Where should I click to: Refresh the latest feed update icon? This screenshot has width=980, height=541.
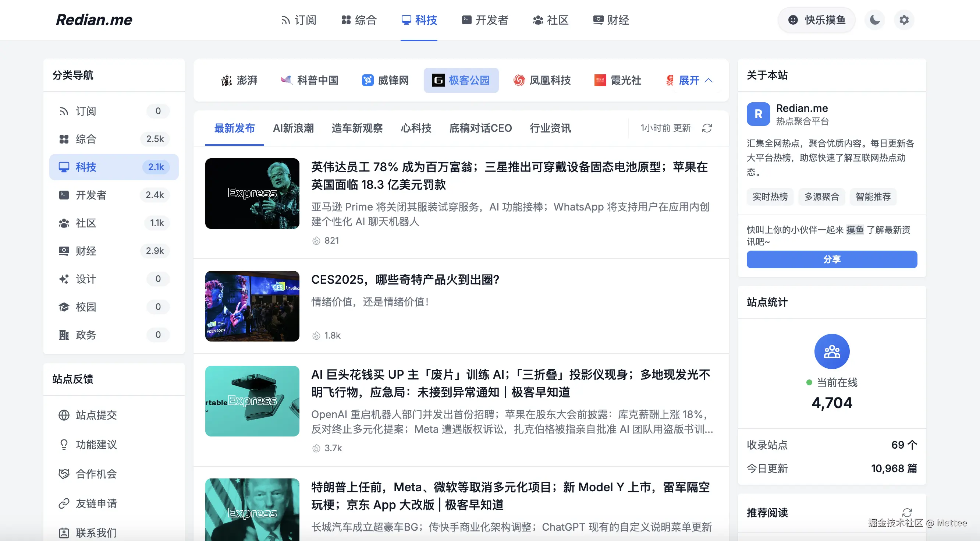pos(706,128)
